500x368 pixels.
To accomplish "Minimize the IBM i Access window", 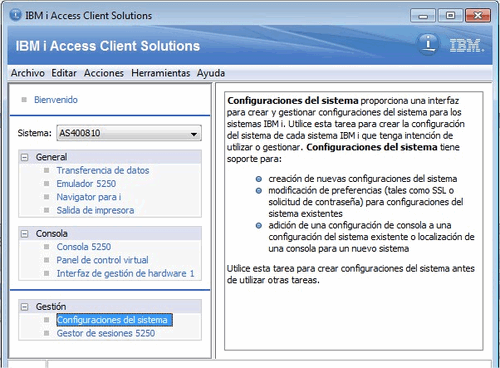I will click(x=423, y=16).
